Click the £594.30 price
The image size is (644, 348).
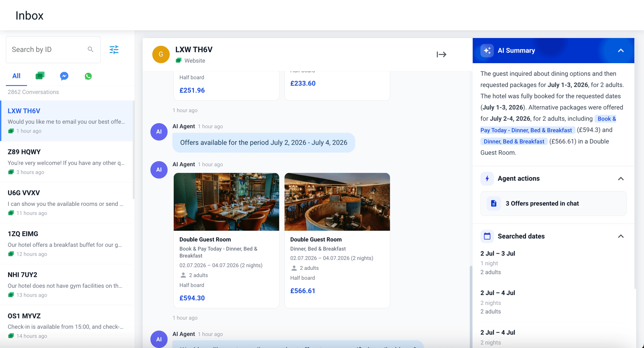(192, 298)
